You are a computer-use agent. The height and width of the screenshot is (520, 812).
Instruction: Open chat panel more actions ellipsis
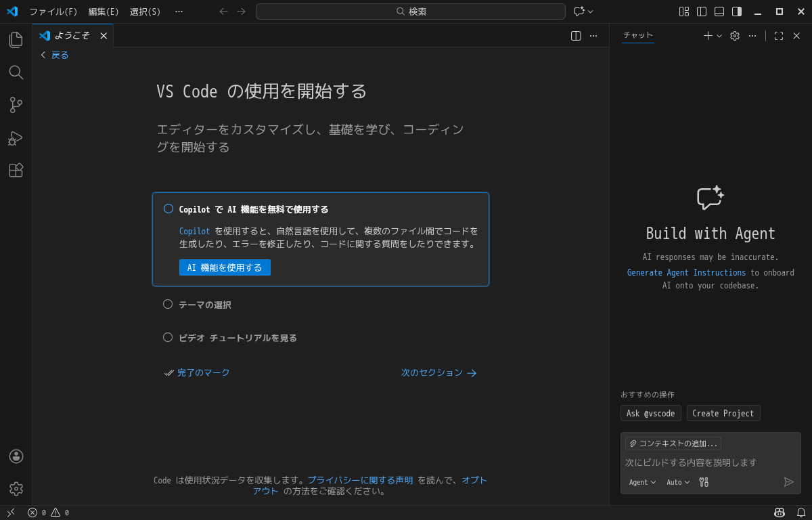pos(752,36)
